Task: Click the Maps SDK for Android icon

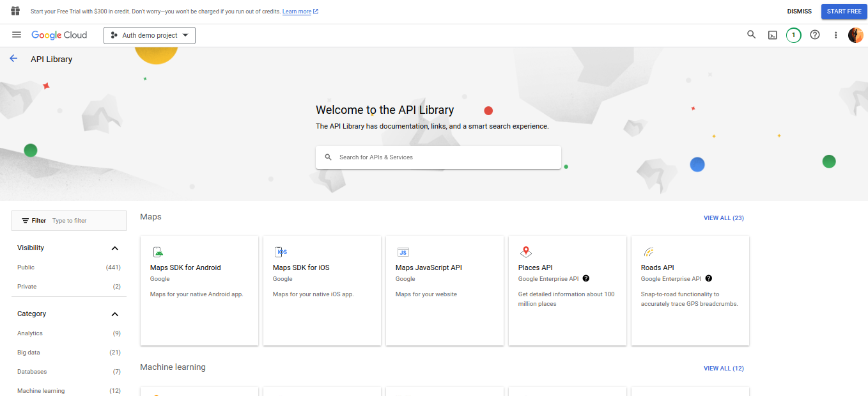Action: (157, 252)
